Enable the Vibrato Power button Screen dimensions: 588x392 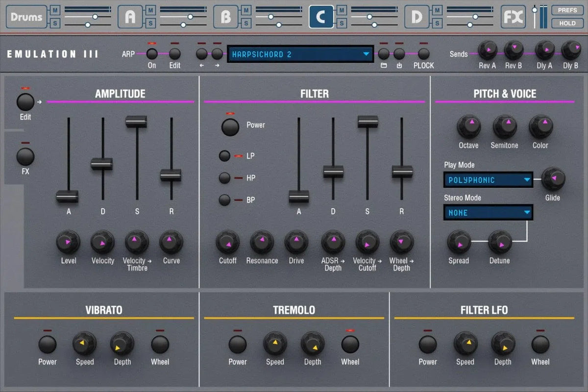(x=48, y=344)
